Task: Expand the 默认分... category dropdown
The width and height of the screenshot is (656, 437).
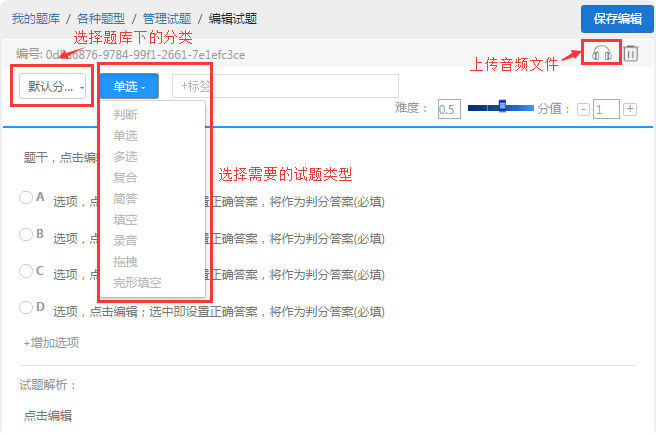Action: tap(53, 86)
